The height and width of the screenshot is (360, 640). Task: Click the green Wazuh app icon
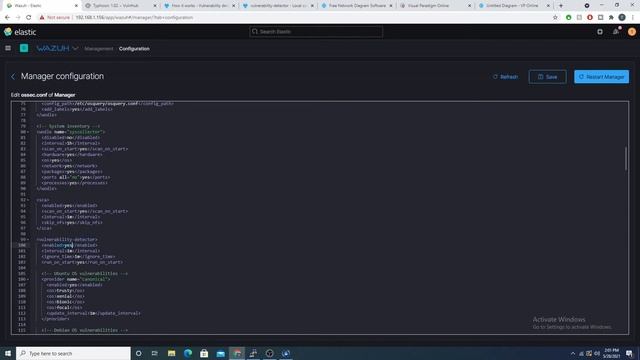coord(24,48)
